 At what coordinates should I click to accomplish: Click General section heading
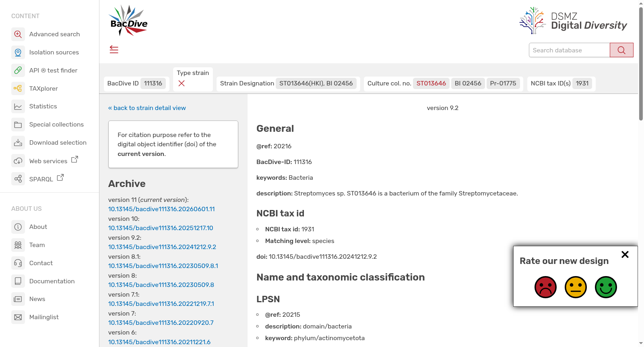(x=275, y=129)
